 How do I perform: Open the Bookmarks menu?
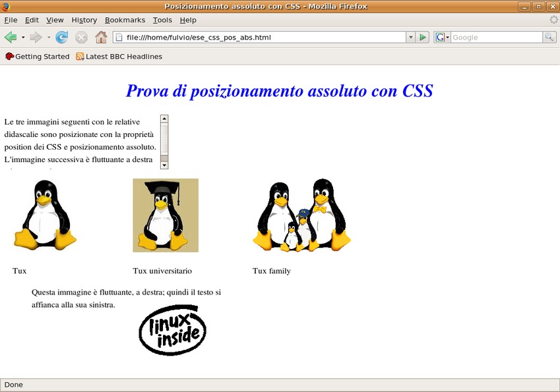tap(125, 20)
